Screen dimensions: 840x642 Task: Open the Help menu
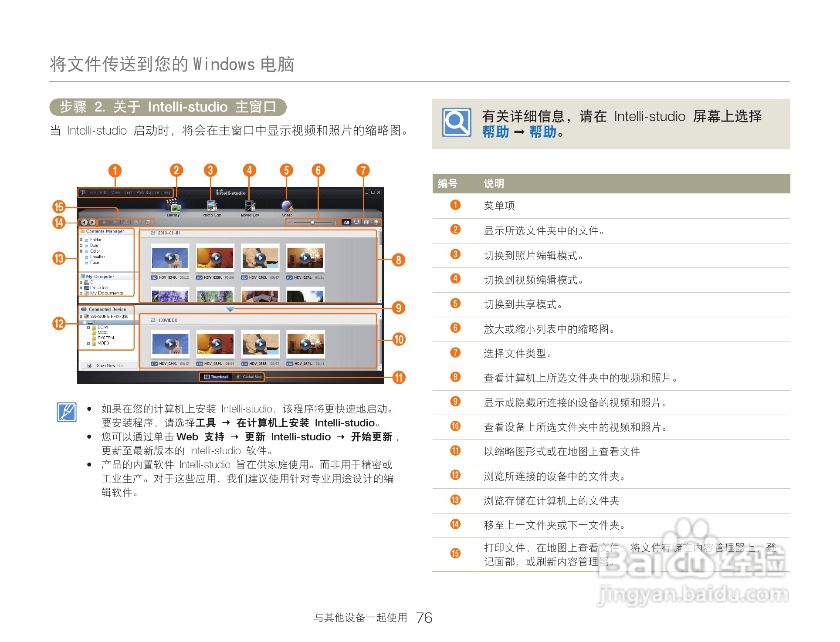[167, 193]
